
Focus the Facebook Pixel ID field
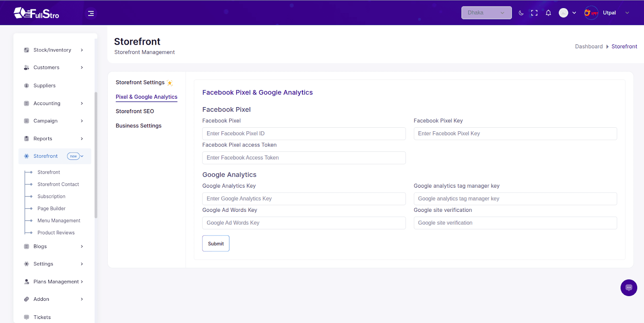[304, 134]
